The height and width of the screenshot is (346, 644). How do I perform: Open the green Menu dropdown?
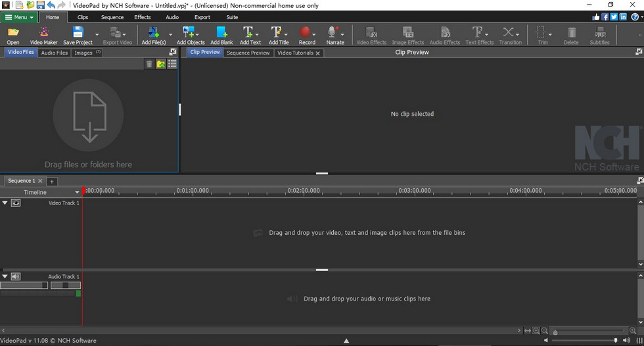pos(19,17)
